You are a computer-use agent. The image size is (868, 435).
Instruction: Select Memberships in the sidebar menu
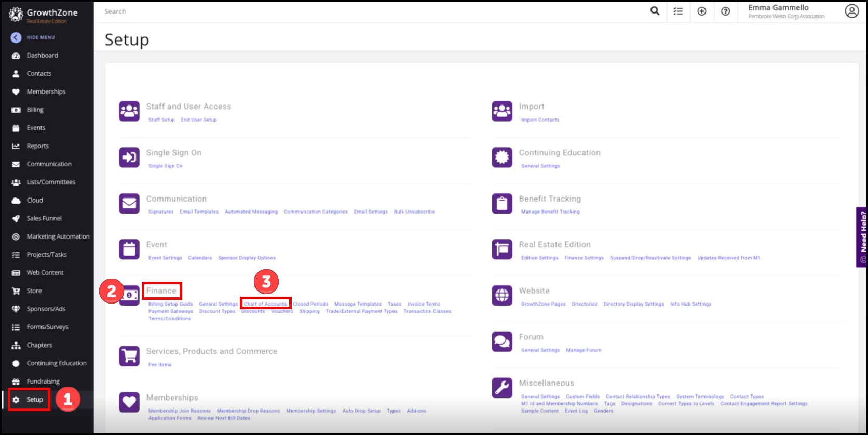(46, 91)
